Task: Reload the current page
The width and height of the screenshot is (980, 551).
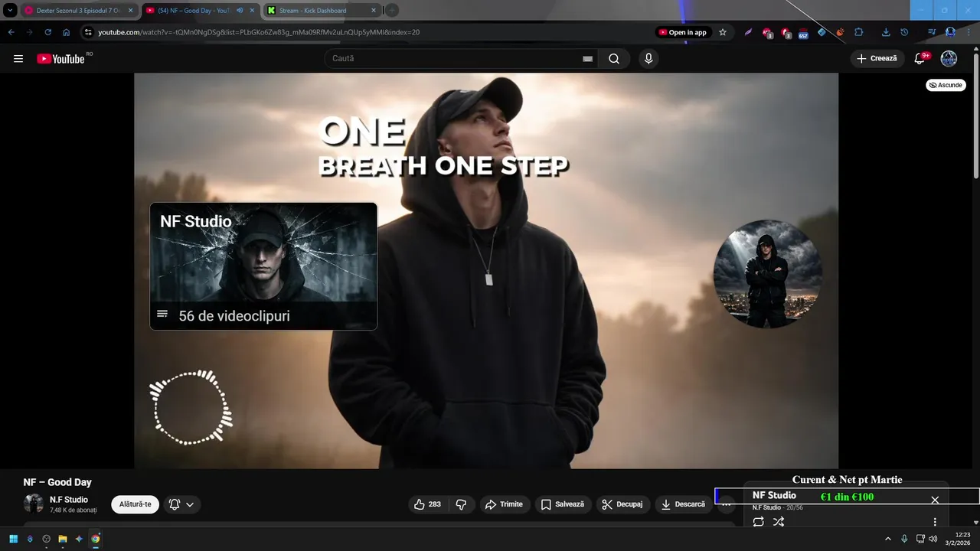Action: (x=47, y=32)
